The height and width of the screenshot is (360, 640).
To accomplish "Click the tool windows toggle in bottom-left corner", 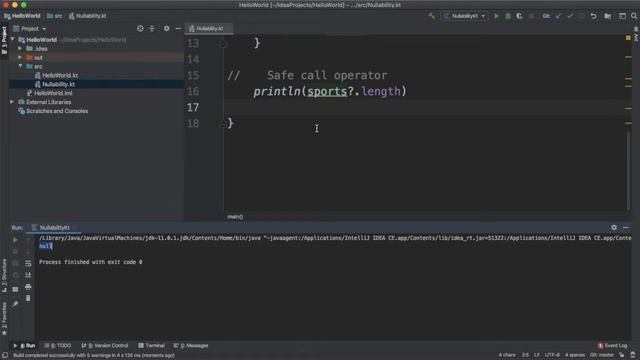I will coord(4,355).
